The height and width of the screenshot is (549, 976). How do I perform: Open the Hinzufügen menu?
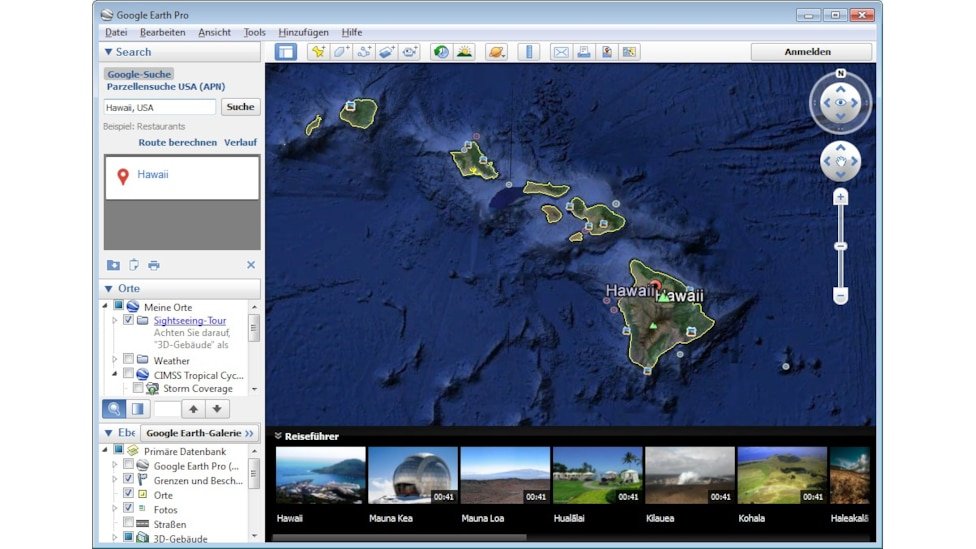[303, 32]
